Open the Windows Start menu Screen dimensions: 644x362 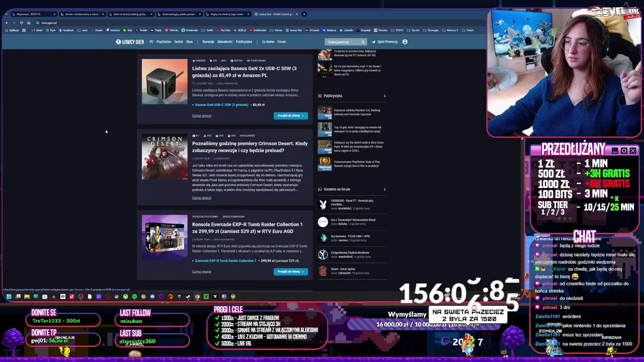[9, 297]
